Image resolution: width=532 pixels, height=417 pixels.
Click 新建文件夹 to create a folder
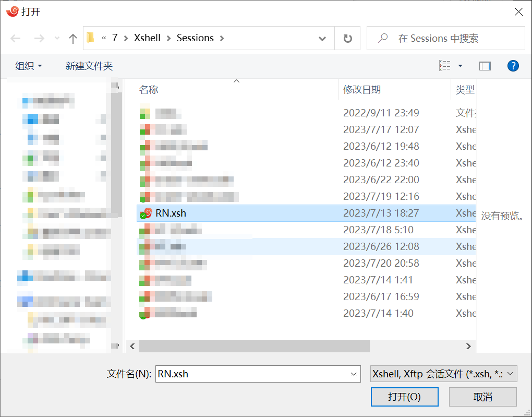[89, 66]
